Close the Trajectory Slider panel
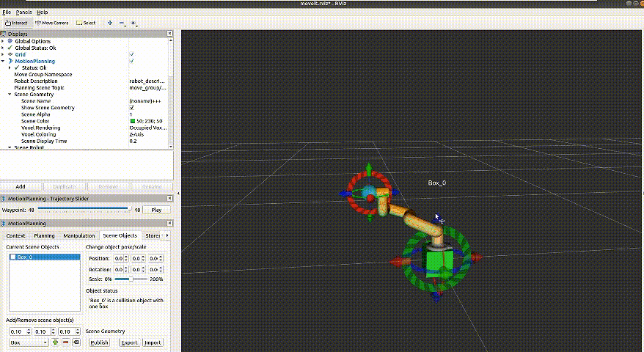The image size is (644, 352). [169, 199]
